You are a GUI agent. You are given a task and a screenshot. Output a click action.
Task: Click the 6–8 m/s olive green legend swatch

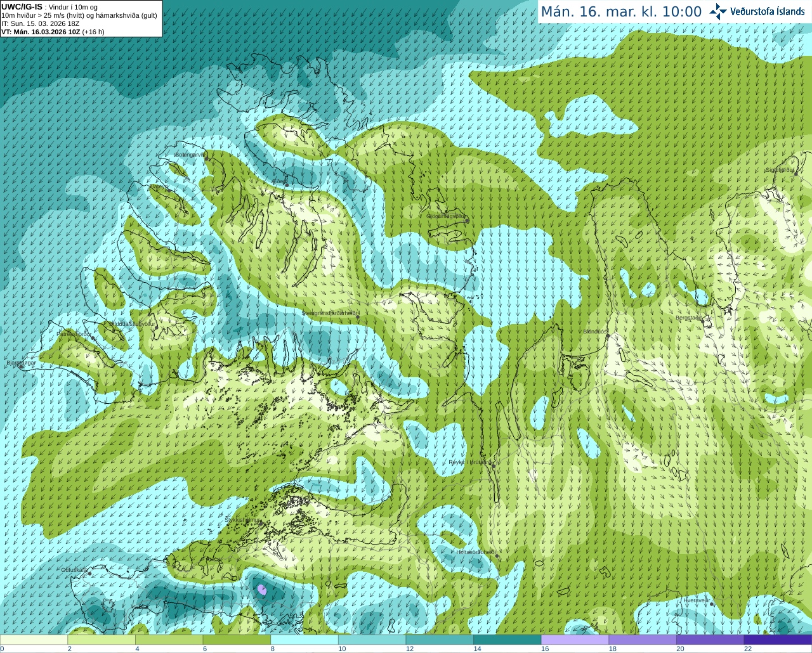point(237,640)
